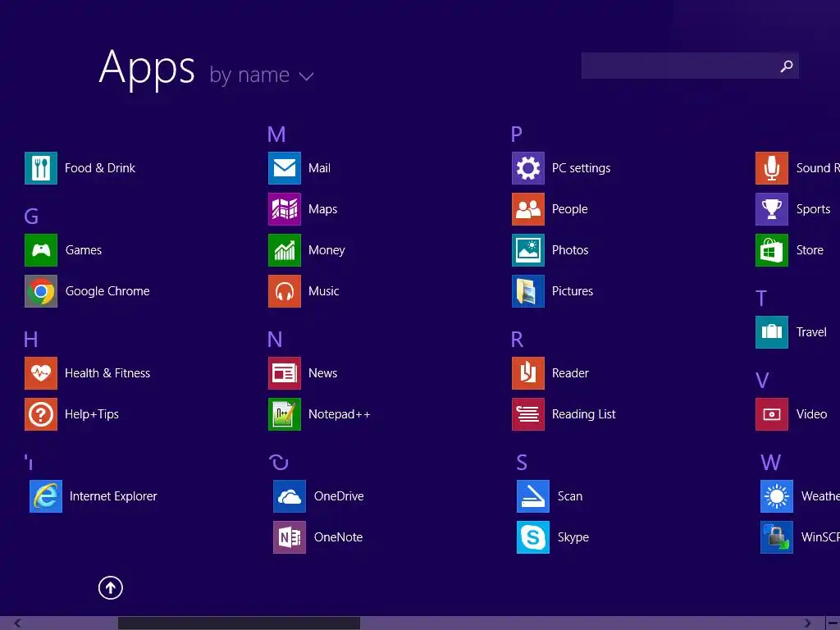Launch Notepad++ icon

[x=285, y=414]
